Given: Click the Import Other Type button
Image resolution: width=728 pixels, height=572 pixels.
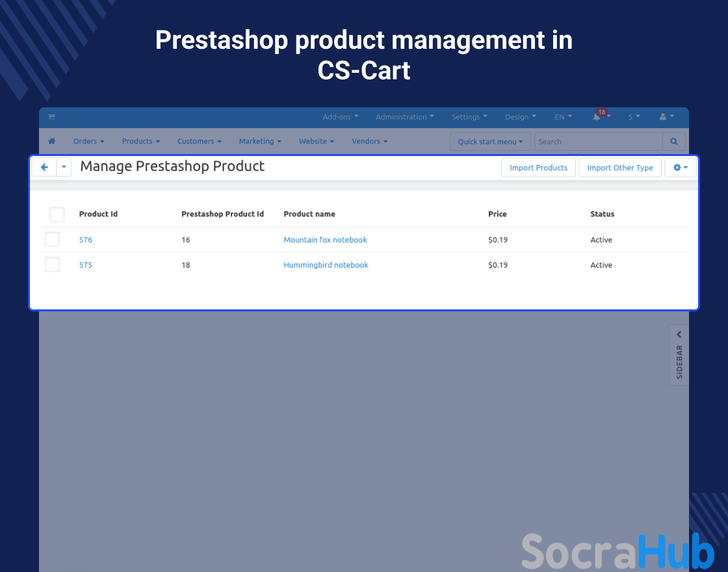Looking at the screenshot, I should tap(619, 168).
